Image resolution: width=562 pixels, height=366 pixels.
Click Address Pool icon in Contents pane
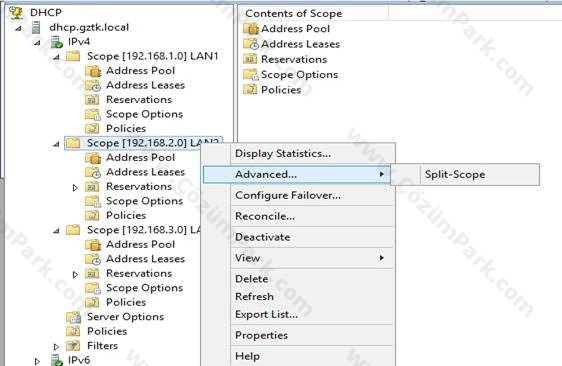(251, 29)
